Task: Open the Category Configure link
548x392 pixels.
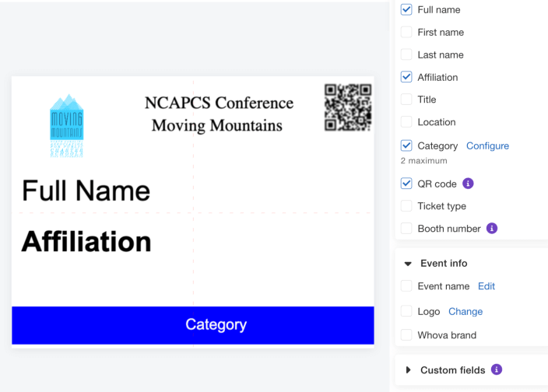Action: coord(487,145)
